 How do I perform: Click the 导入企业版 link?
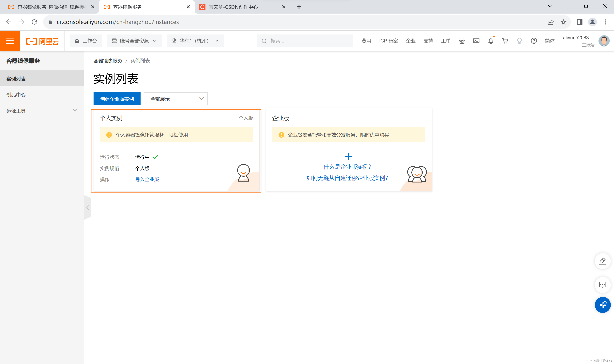coord(147,179)
